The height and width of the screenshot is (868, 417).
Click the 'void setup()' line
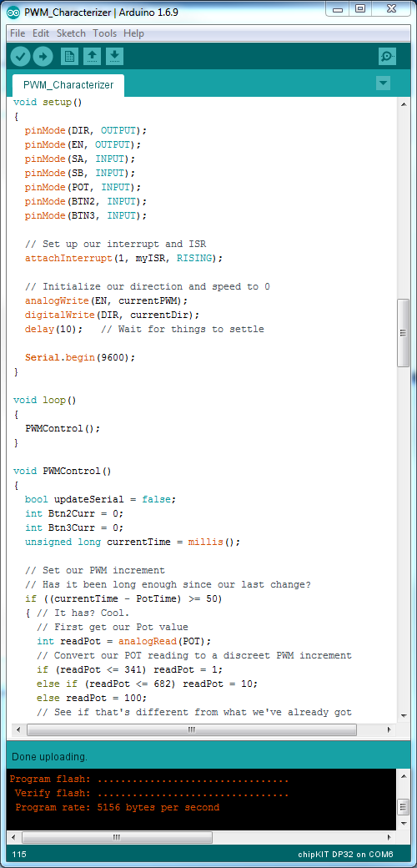coord(48,103)
